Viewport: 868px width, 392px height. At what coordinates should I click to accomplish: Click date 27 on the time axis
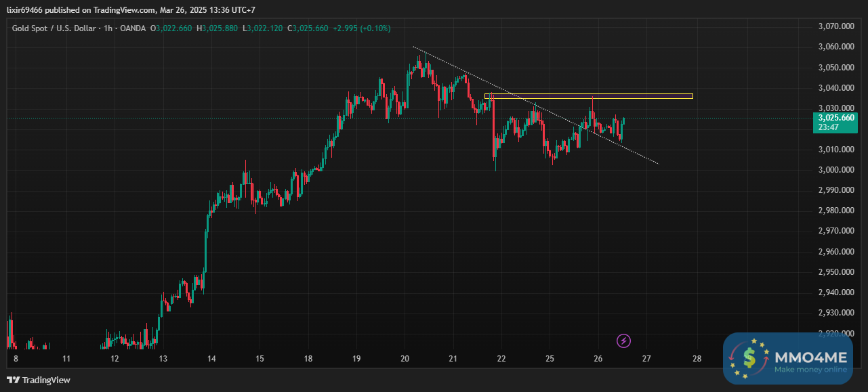(x=646, y=359)
